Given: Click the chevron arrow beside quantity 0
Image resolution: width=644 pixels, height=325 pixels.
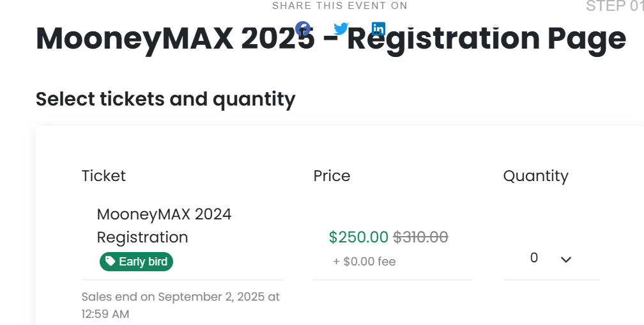Looking at the screenshot, I should coord(566,260).
